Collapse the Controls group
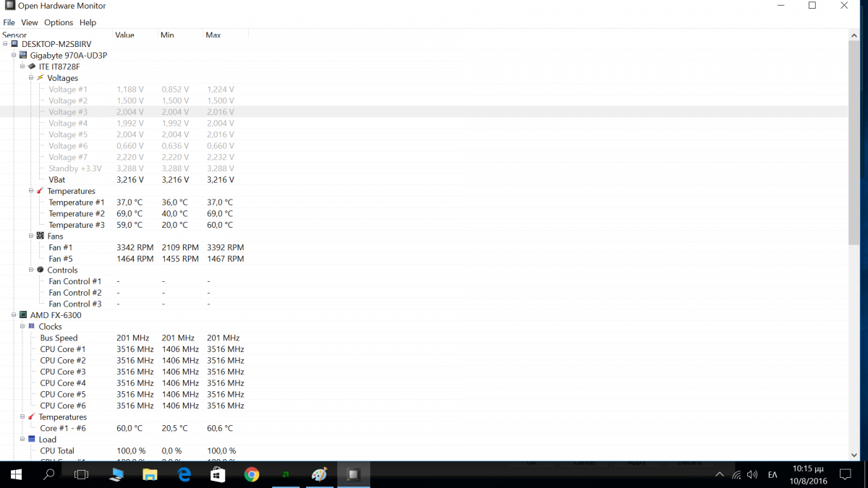The image size is (868, 488). pos(31,270)
